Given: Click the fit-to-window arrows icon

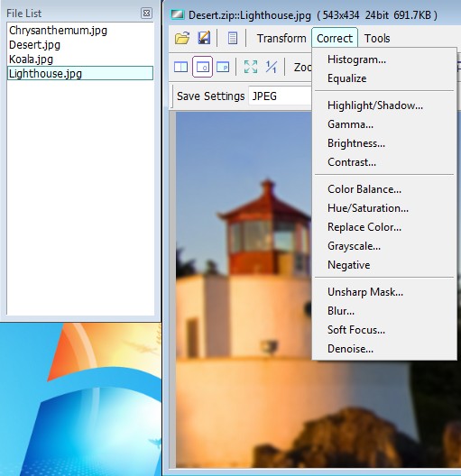Looking at the screenshot, I should point(251,67).
